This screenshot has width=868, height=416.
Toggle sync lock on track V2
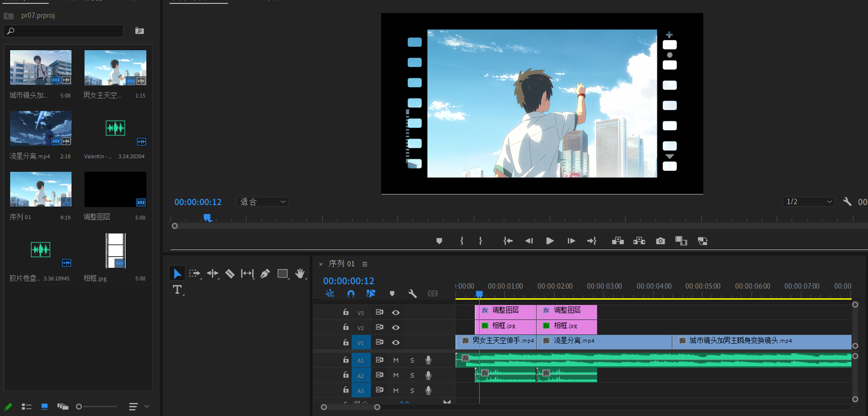[x=380, y=327]
